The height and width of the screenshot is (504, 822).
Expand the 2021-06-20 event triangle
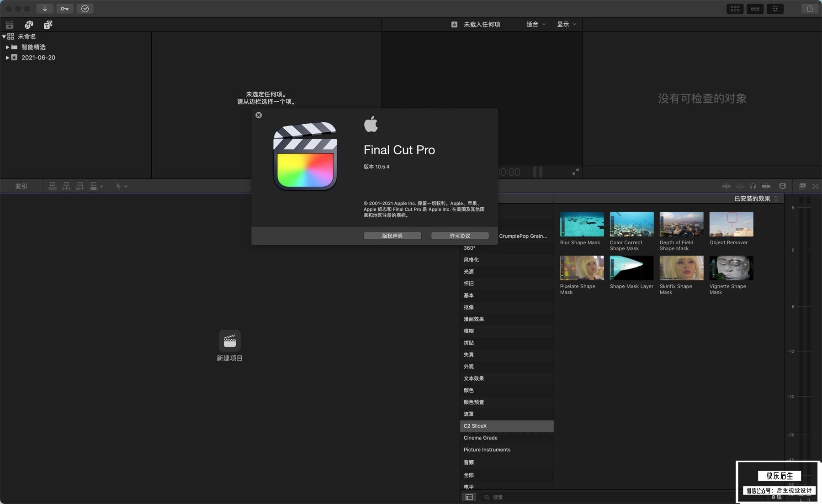click(x=7, y=58)
